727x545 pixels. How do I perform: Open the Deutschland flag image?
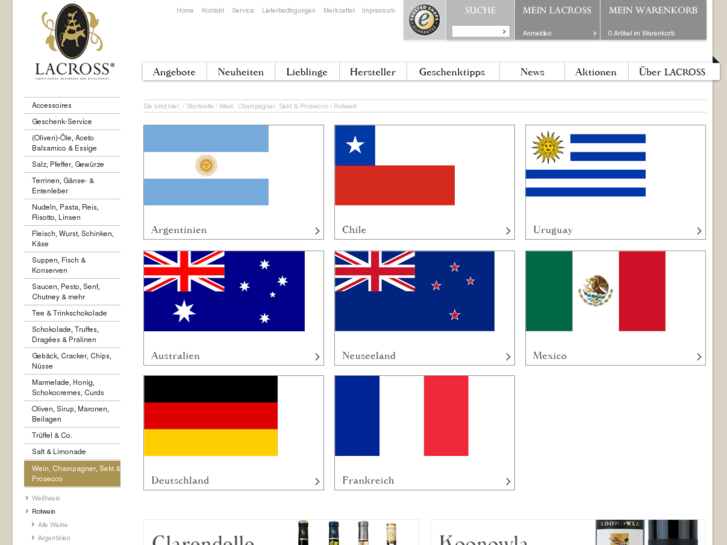(211, 416)
